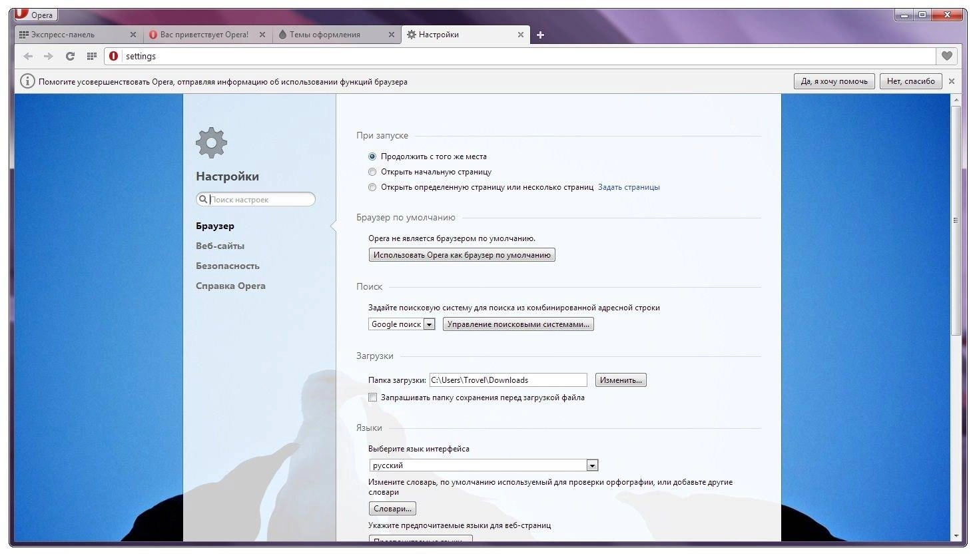
Task: Open Задать страницы link
Action: 629,187
